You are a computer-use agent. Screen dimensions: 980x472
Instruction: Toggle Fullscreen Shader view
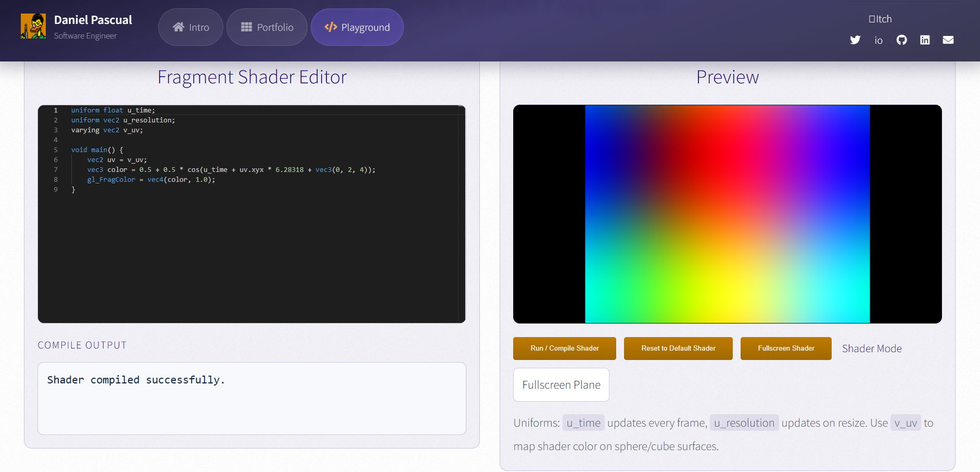(x=786, y=348)
